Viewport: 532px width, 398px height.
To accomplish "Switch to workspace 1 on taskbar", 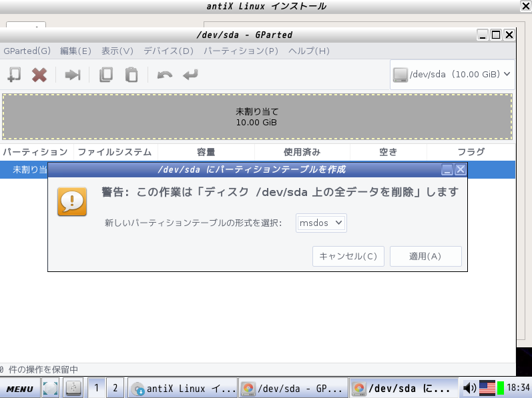I will [x=96, y=388].
